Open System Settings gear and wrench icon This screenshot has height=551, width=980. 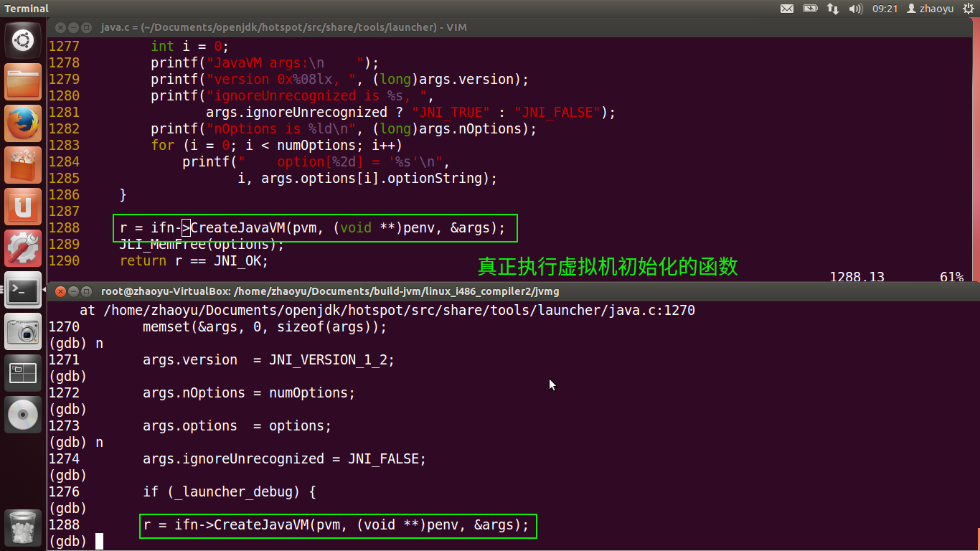[23, 248]
